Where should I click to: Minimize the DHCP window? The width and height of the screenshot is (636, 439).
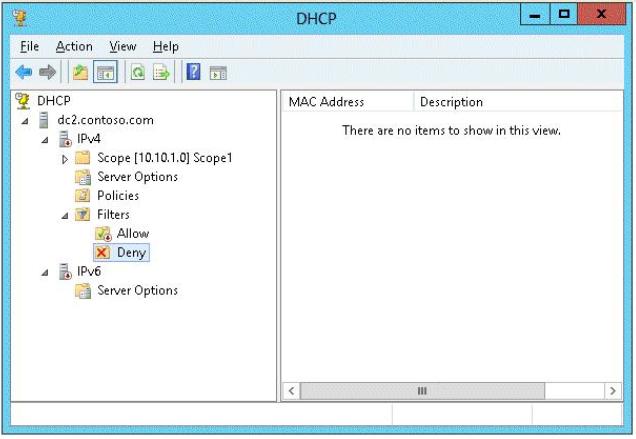(x=535, y=15)
